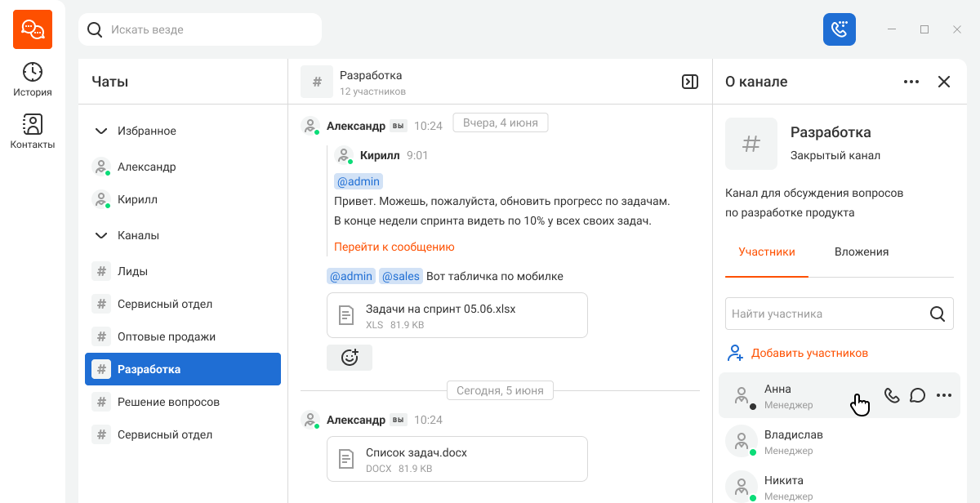Switch to the Вложения tab
This screenshot has width=980, height=503.
tap(862, 251)
